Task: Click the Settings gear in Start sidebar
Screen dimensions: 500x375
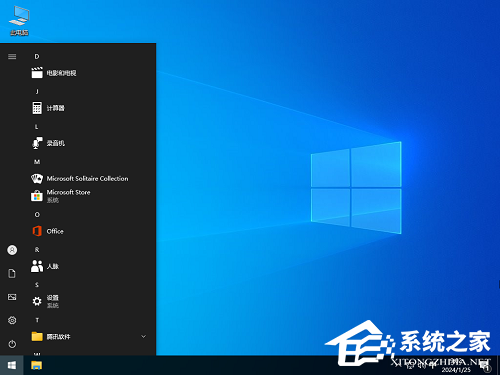Action: (x=12, y=320)
